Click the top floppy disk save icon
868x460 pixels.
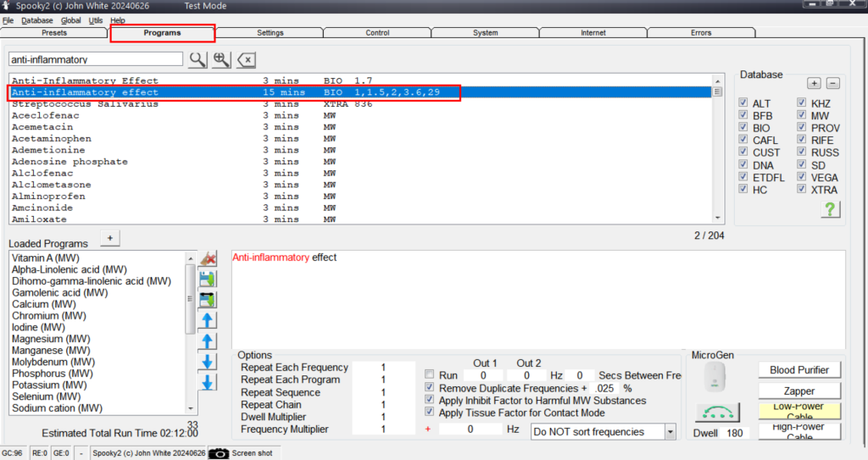pyautogui.click(x=207, y=279)
